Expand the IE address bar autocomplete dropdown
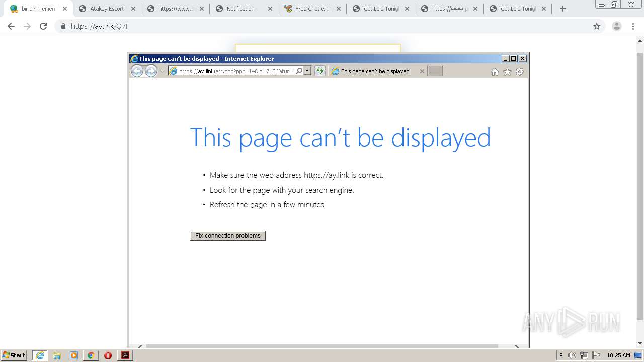This screenshot has width=644, height=362. [307, 71]
